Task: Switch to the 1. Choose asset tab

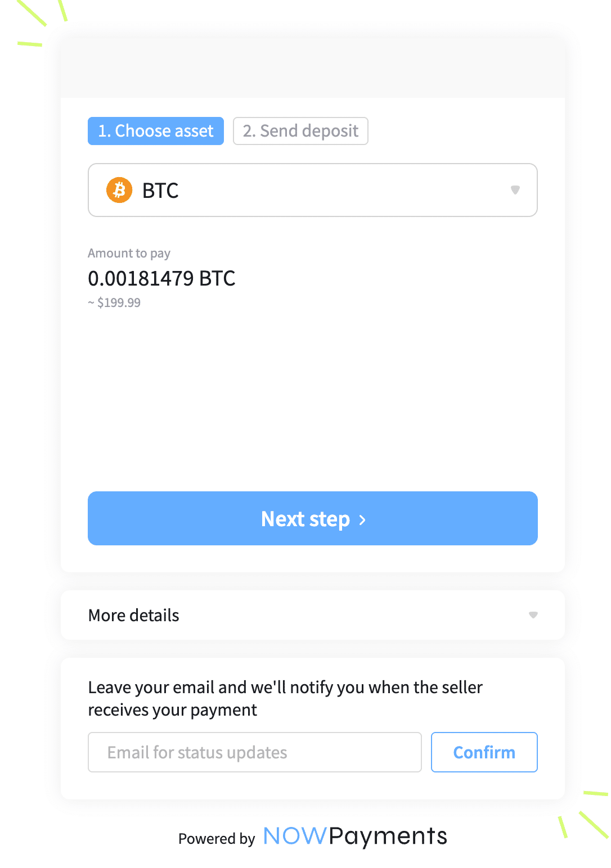Action: pyautogui.click(x=156, y=131)
